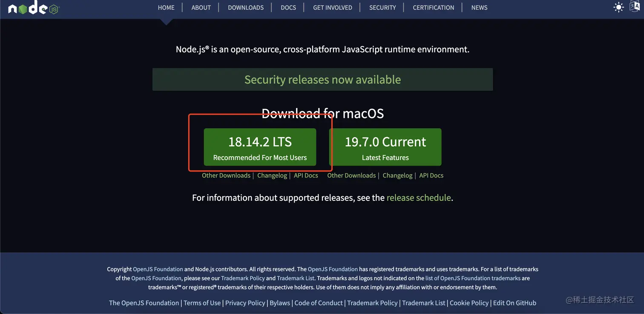Click Edit On GitHub in the footer
The height and width of the screenshot is (314, 644).
[x=515, y=303]
